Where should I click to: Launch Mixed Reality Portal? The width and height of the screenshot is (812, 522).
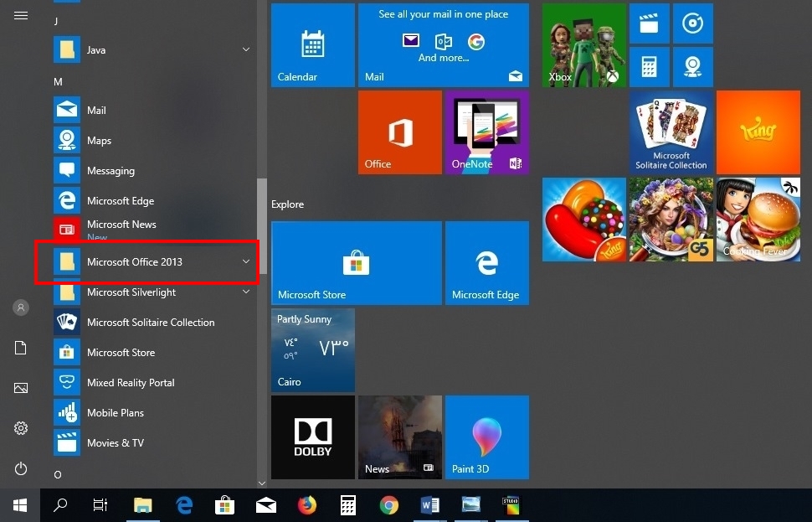click(152, 382)
